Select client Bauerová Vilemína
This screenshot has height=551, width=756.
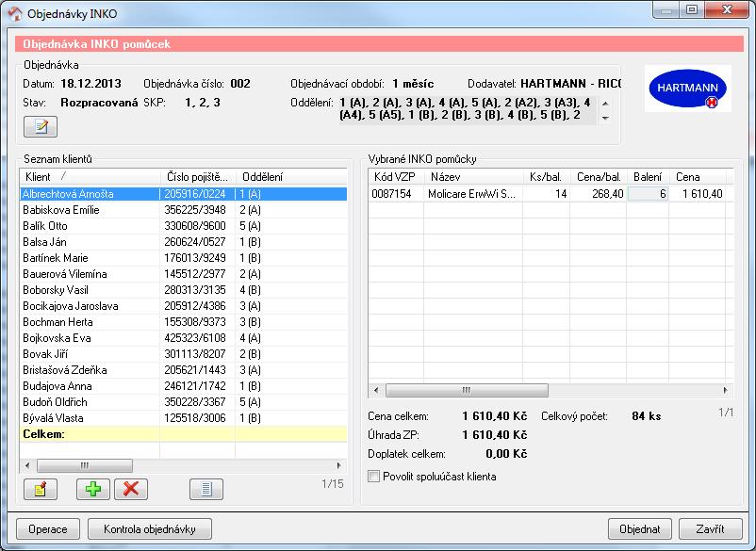point(183,274)
